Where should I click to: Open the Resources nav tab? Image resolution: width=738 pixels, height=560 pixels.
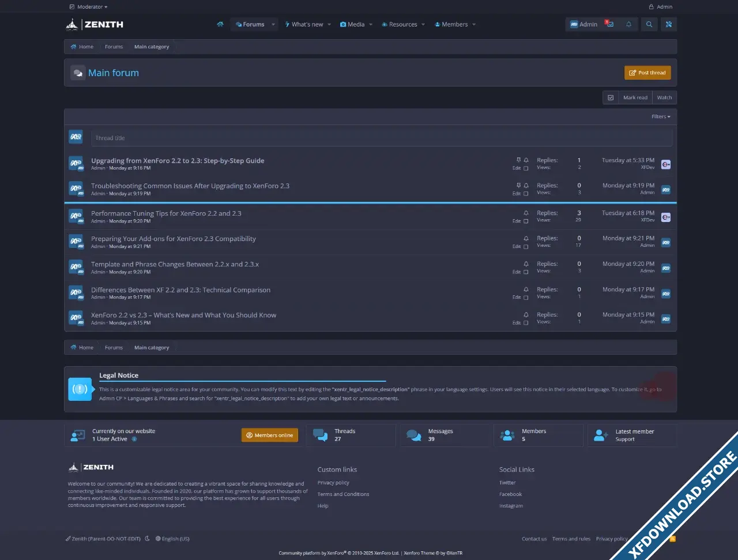(x=399, y=24)
